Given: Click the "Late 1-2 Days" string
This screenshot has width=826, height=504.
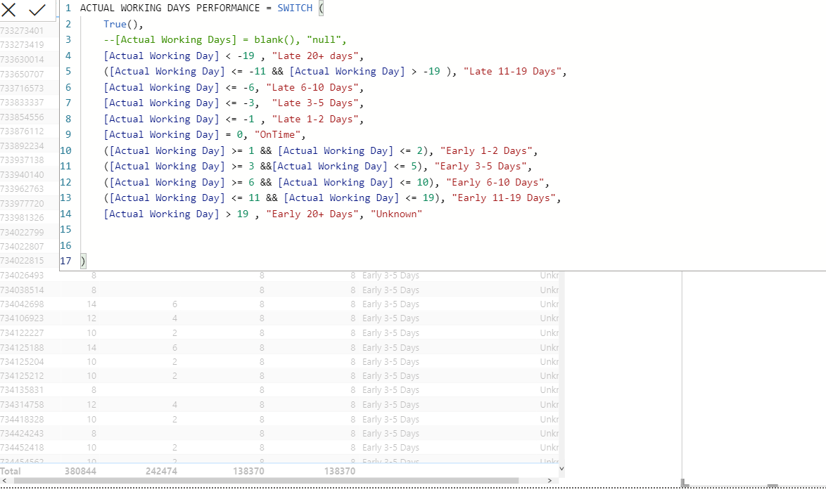Looking at the screenshot, I should 315,119.
